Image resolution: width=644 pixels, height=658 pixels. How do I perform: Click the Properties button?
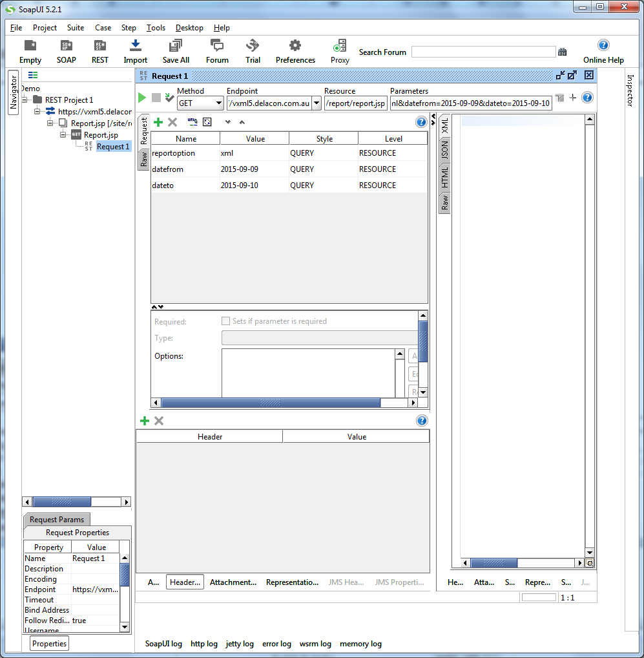(x=50, y=644)
